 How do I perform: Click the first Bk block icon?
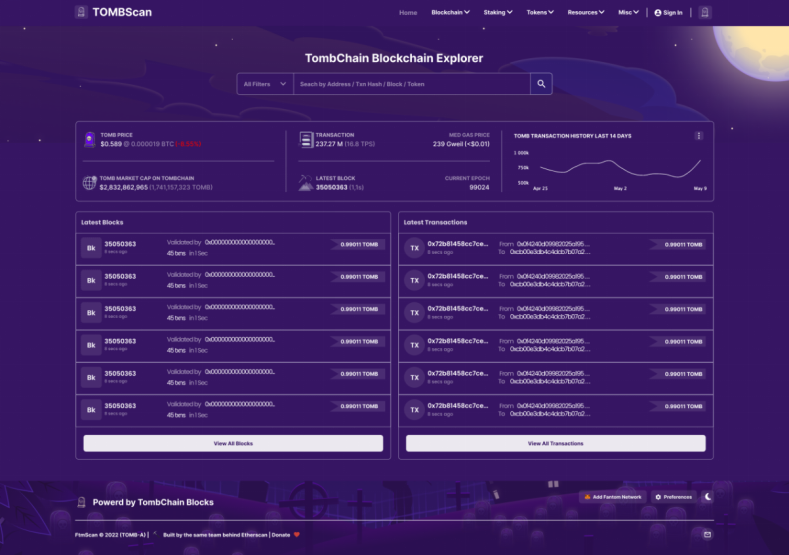(91, 248)
